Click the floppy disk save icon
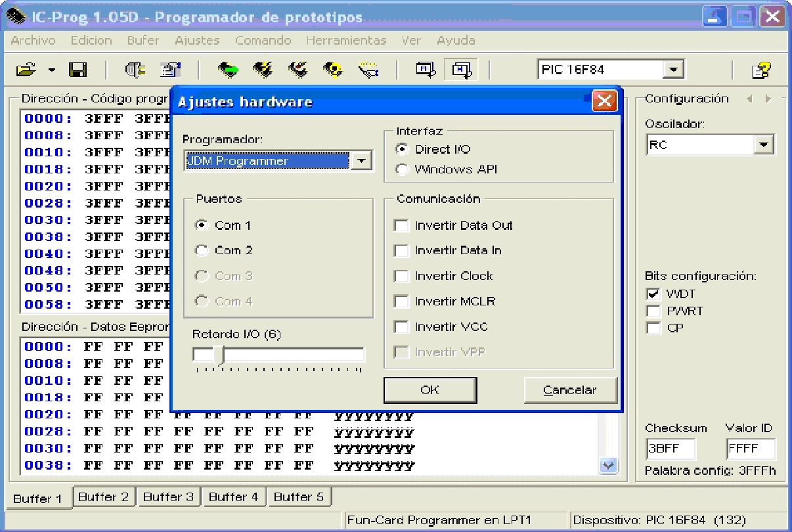The width and height of the screenshot is (792, 532). pos(78,70)
